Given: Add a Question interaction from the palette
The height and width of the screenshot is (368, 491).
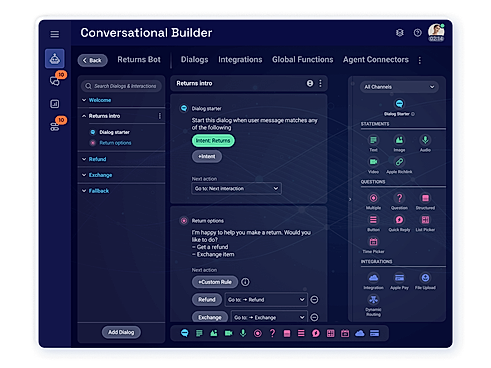Looking at the screenshot, I should point(399,198).
